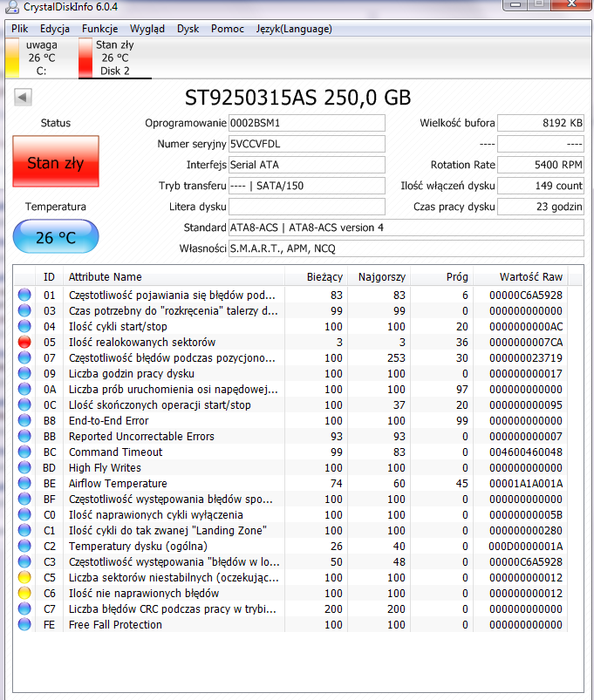Click blue status dot for End-to-End Error

(x=24, y=420)
